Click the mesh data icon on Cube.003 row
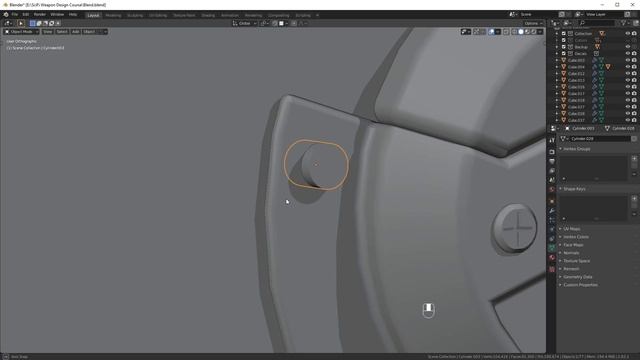Screen dimensions: 640x360 pyautogui.click(x=601, y=60)
